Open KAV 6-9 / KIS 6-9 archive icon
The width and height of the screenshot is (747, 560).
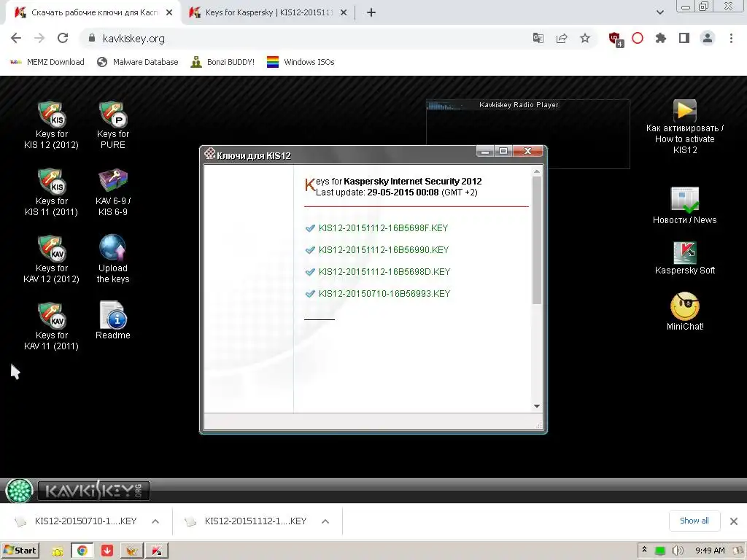pos(112,192)
